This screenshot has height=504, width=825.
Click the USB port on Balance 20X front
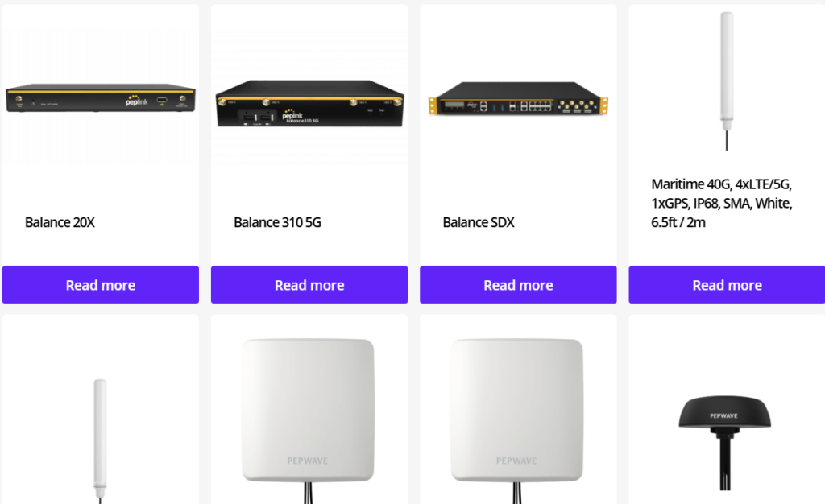(x=162, y=101)
